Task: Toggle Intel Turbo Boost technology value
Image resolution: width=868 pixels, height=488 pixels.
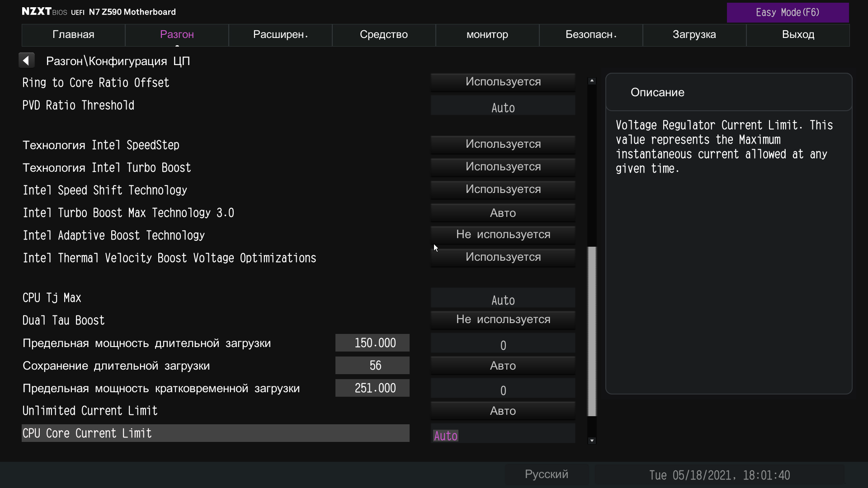Action: pyautogui.click(x=503, y=167)
